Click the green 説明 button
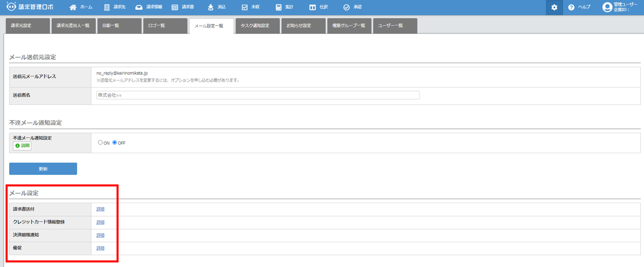This screenshot has width=644, height=267. (22, 146)
